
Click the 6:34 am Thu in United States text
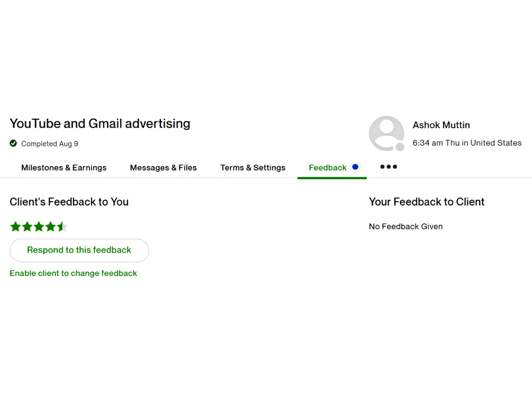(x=467, y=143)
